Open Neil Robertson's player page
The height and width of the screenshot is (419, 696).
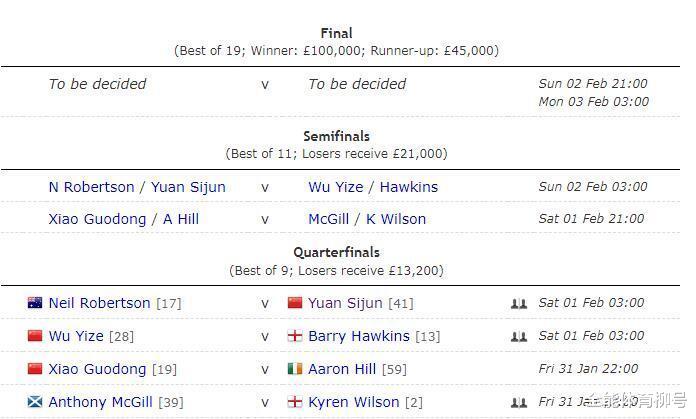tap(99, 303)
